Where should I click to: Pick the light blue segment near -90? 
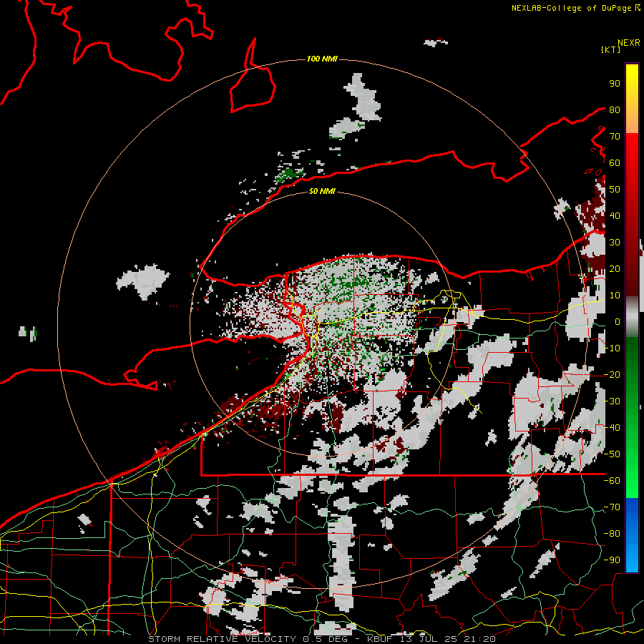632,559
